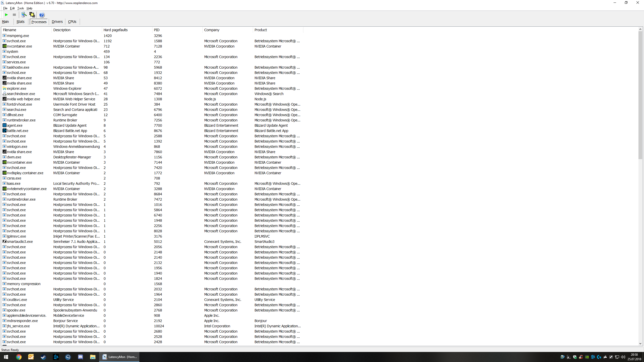This screenshot has height=362, width=644.
Task: Start the latency monitor with the green play icon
Action: pos(6,15)
